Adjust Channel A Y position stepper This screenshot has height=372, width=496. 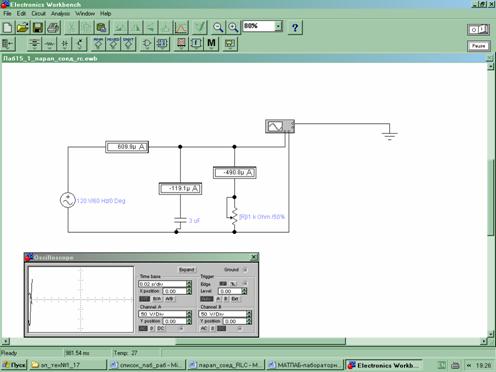[189, 321]
